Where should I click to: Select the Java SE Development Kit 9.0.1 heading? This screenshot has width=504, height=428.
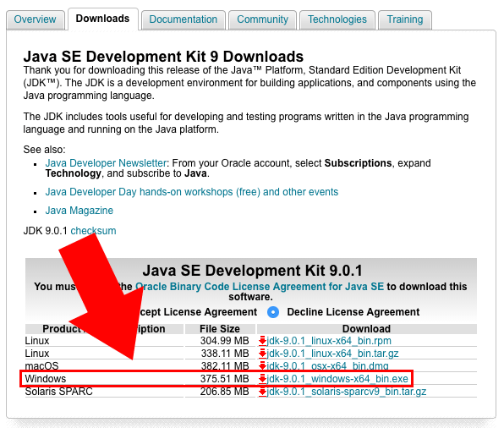point(252,271)
